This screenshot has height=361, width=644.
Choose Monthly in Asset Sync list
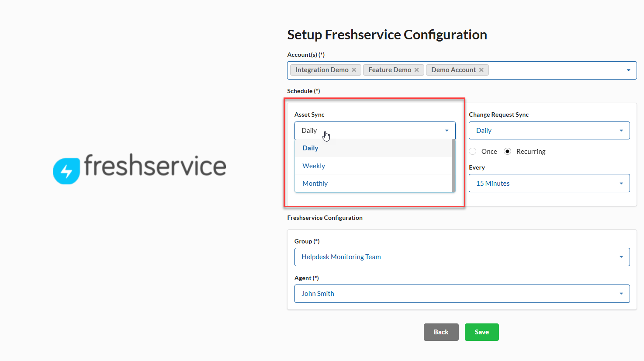point(374,184)
